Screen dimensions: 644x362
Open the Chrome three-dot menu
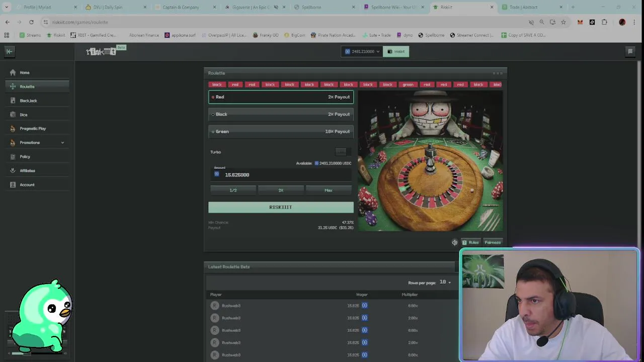tap(634, 22)
